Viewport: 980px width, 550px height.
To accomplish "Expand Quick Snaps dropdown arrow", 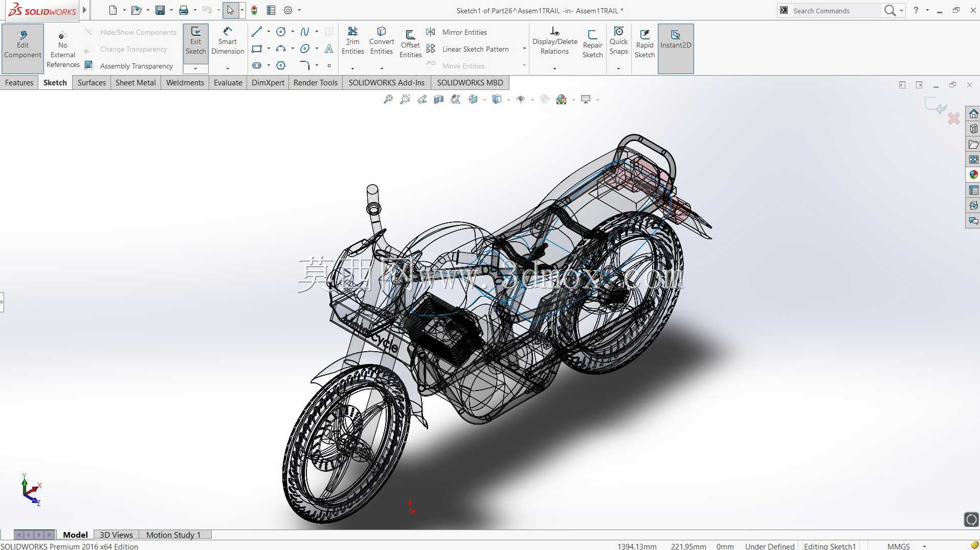I will pyautogui.click(x=618, y=68).
